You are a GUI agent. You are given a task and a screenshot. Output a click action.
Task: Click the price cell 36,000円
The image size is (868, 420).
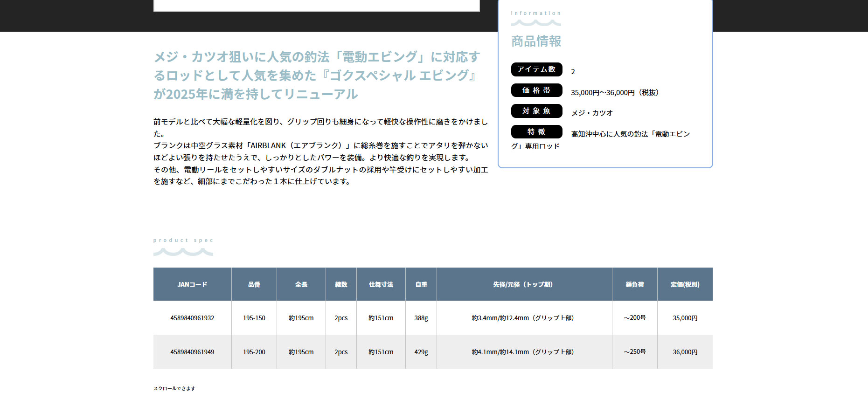[685, 352]
